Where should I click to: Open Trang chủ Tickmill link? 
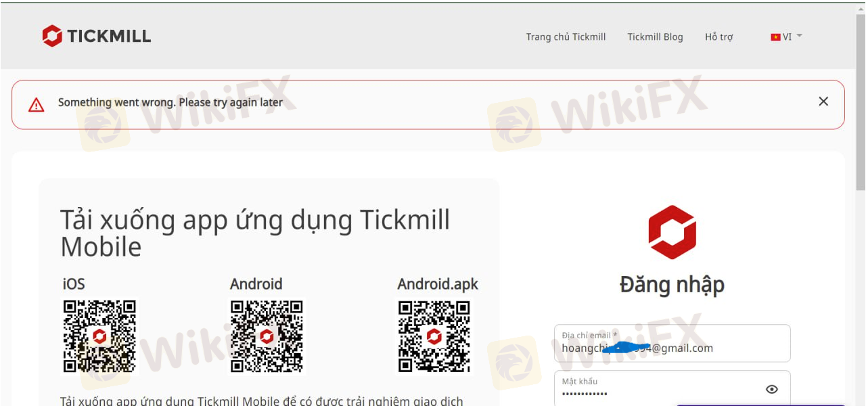566,37
